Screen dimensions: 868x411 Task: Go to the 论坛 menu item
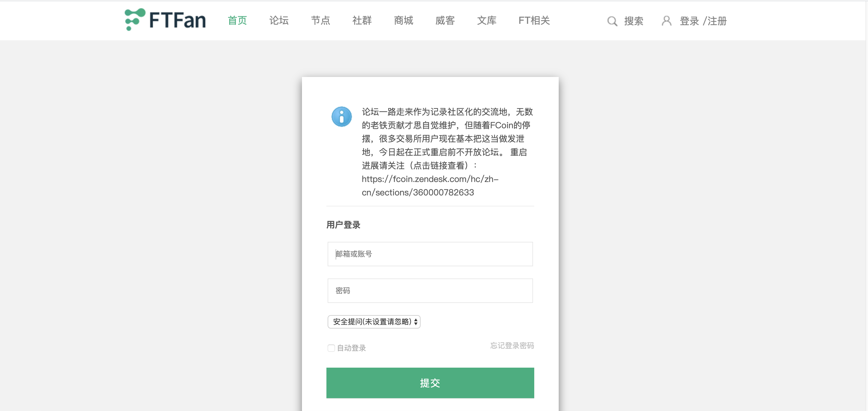[x=279, y=20]
